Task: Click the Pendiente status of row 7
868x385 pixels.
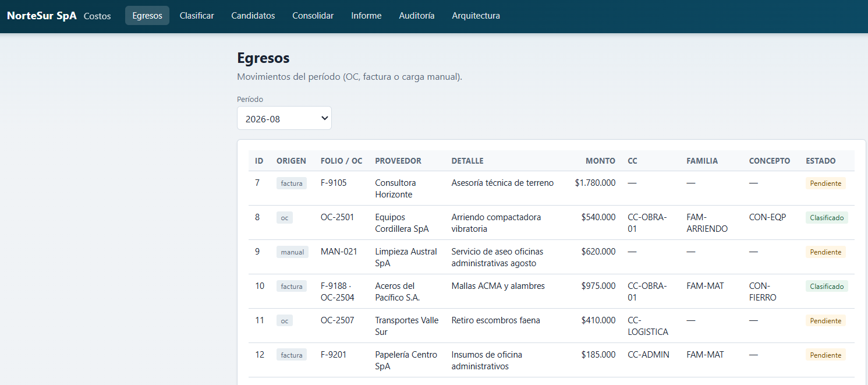Action: tap(826, 183)
